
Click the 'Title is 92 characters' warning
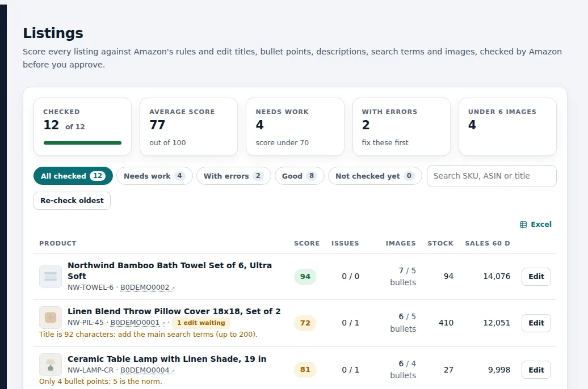point(148,335)
